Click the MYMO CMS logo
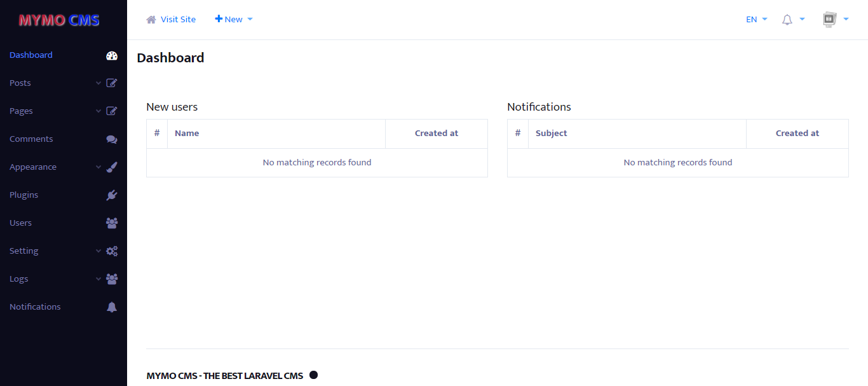Image resolution: width=868 pixels, height=386 pixels. [x=59, y=20]
